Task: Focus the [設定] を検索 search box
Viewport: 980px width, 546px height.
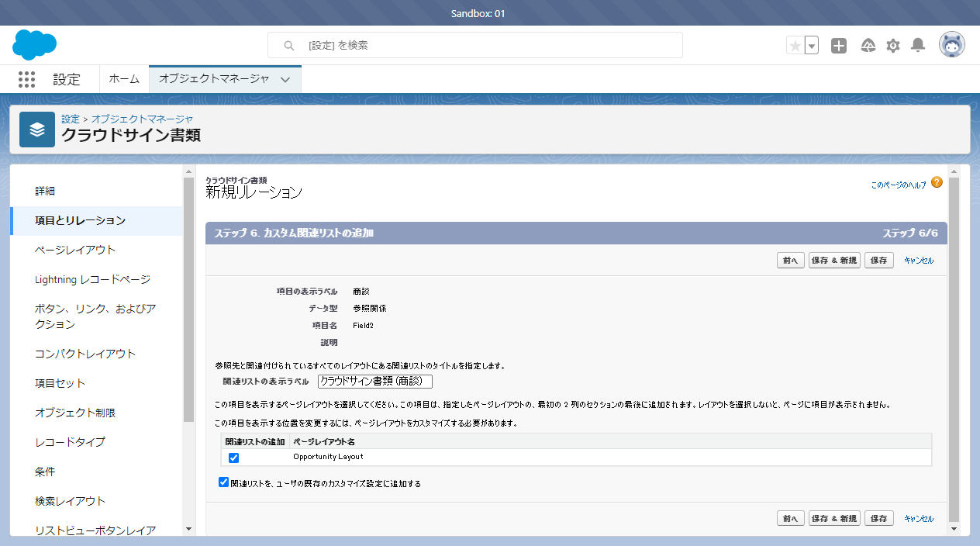Action: 475,45
